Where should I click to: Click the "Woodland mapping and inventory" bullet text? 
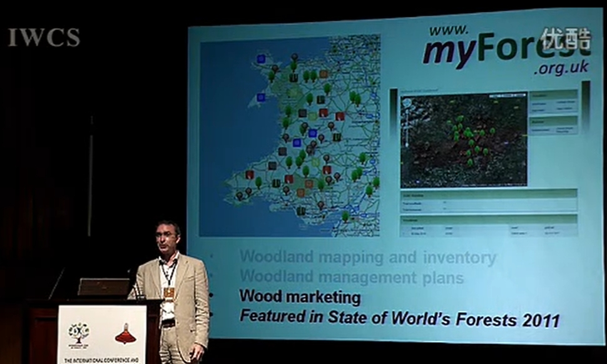coord(368,257)
